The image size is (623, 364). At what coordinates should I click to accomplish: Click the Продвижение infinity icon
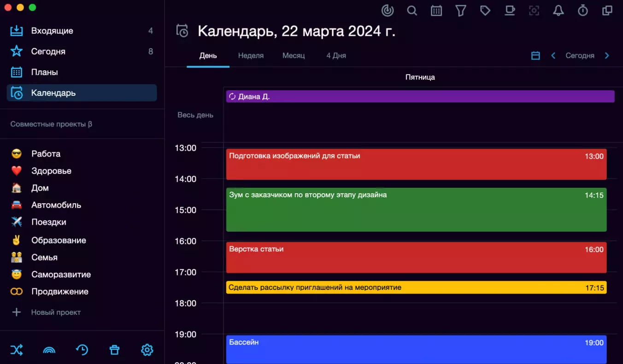pyautogui.click(x=17, y=291)
